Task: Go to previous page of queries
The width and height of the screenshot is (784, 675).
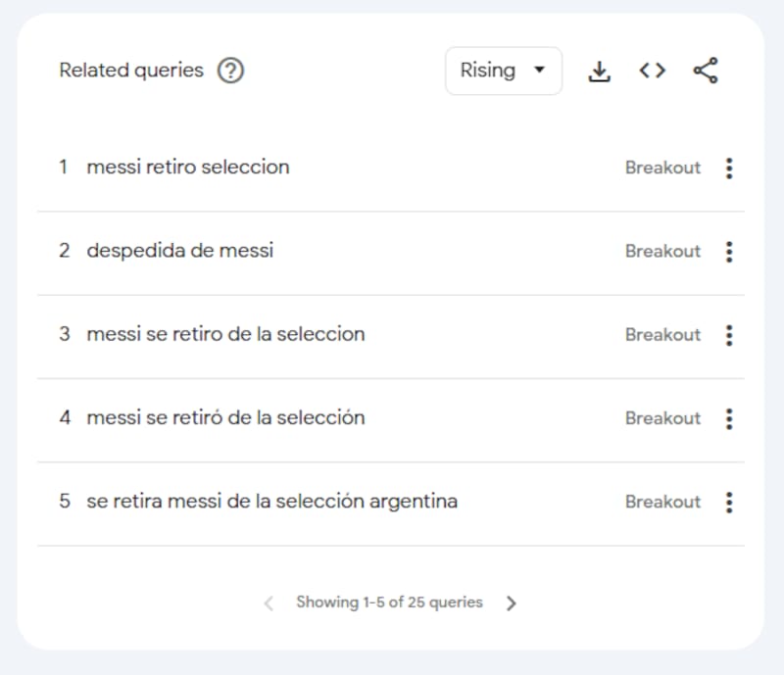Action: pyautogui.click(x=269, y=603)
